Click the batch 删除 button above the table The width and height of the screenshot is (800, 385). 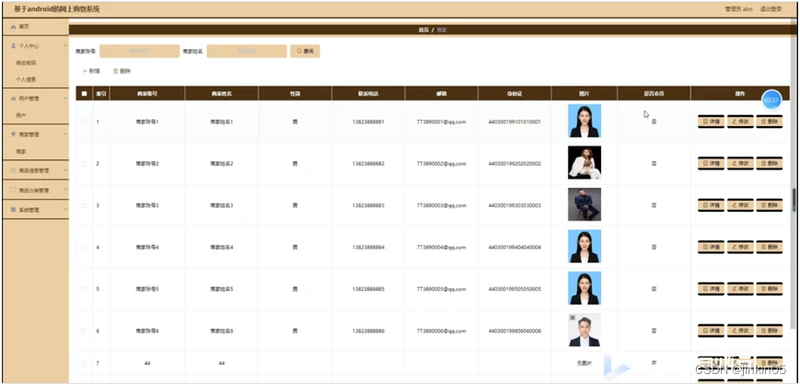122,71
